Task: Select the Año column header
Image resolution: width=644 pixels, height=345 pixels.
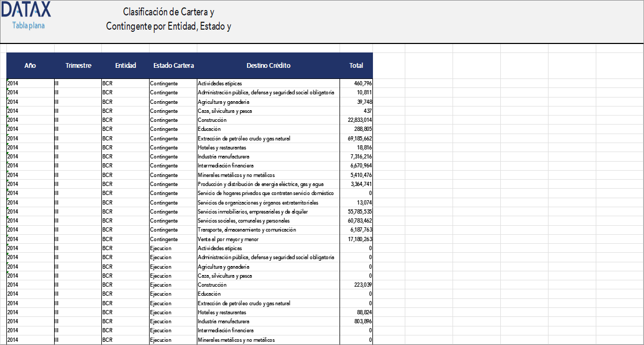Action: 30,65
